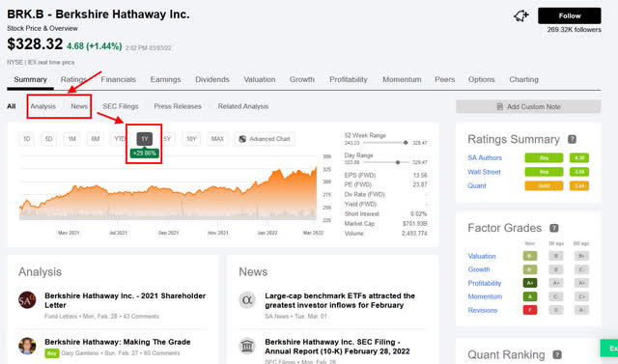This screenshot has width=618, height=364.
Task: Select the 10Y chart range
Action: pos(191,139)
